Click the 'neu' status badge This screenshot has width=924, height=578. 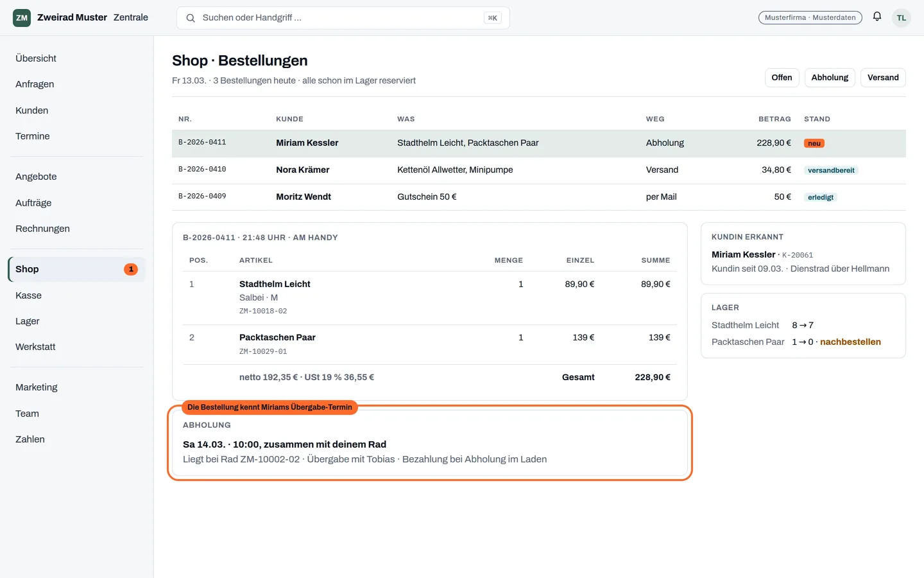tap(814, 143)
